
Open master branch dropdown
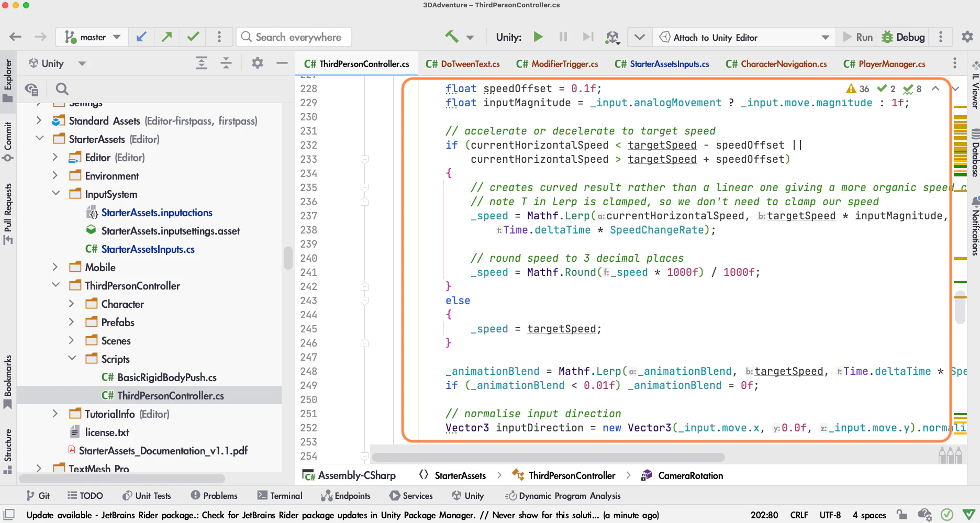(x=92, y=37)
